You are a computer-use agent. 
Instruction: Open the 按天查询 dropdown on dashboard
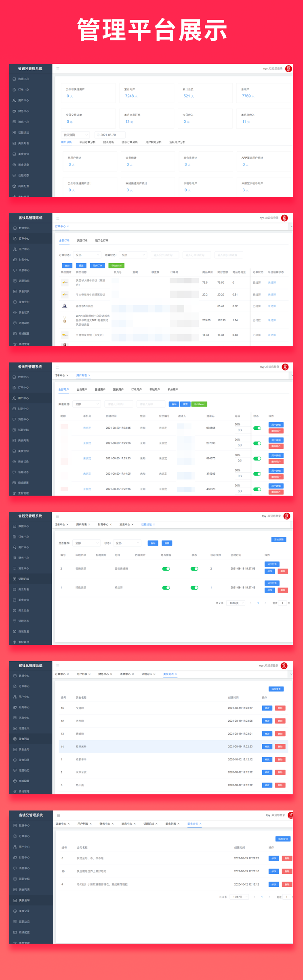pyautogui.click(x=76, y=135)
